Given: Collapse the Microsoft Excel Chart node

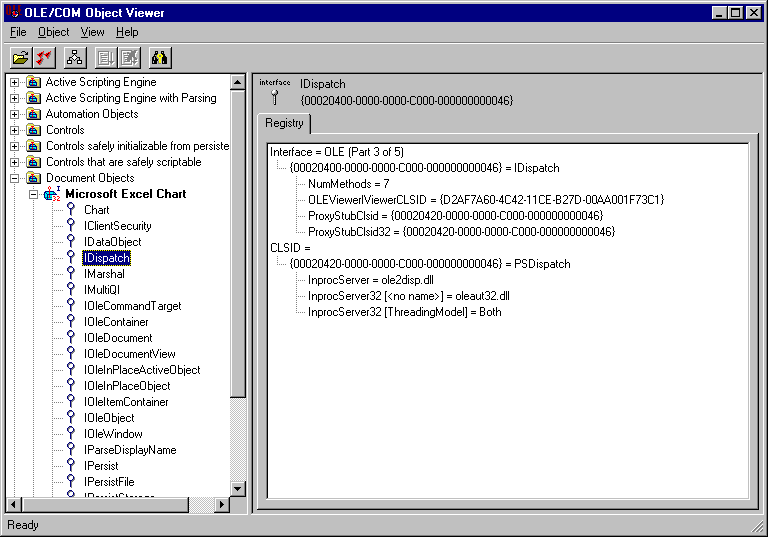Looking at the screenshot, I should click(34, 194).
